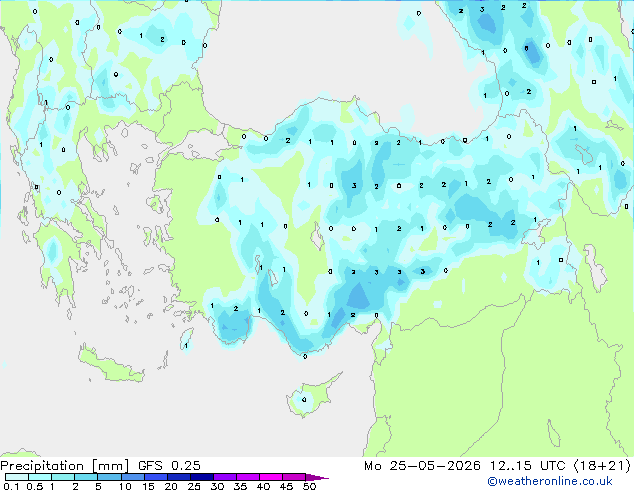Click the 0.1–0.5 mm legend swatch
634x490 pixels.
(17, 477)
